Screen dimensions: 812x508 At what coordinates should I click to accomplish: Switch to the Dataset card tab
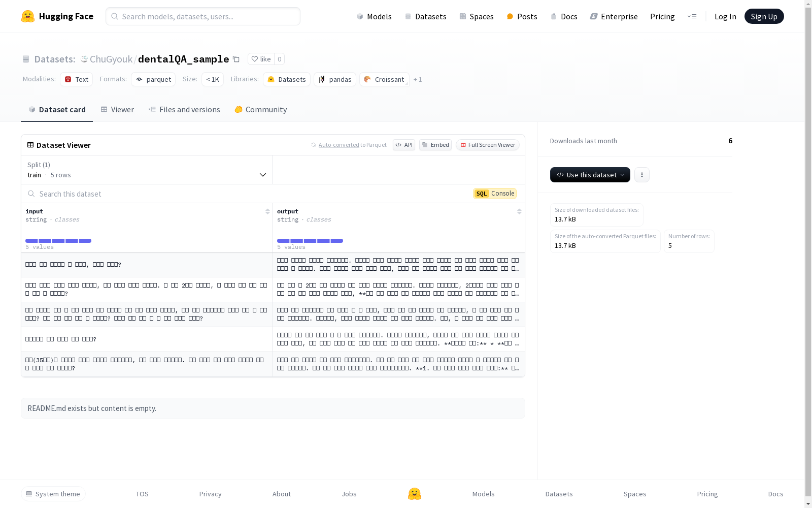(x=57, y=109)
